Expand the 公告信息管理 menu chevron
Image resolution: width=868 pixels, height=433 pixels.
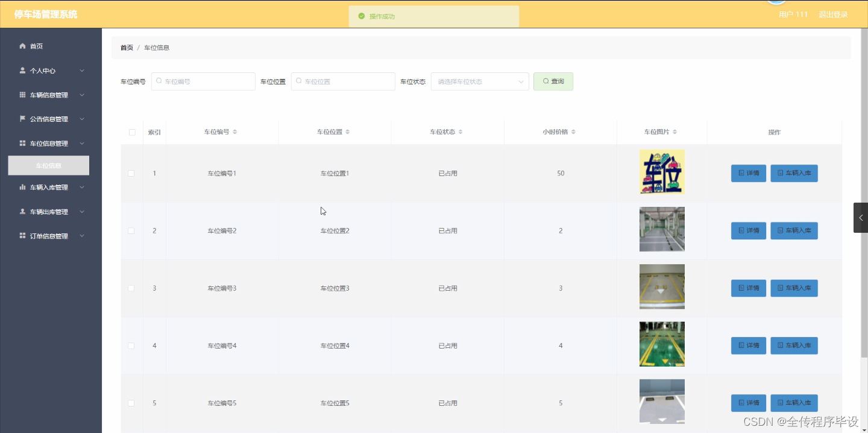point(82,119)
